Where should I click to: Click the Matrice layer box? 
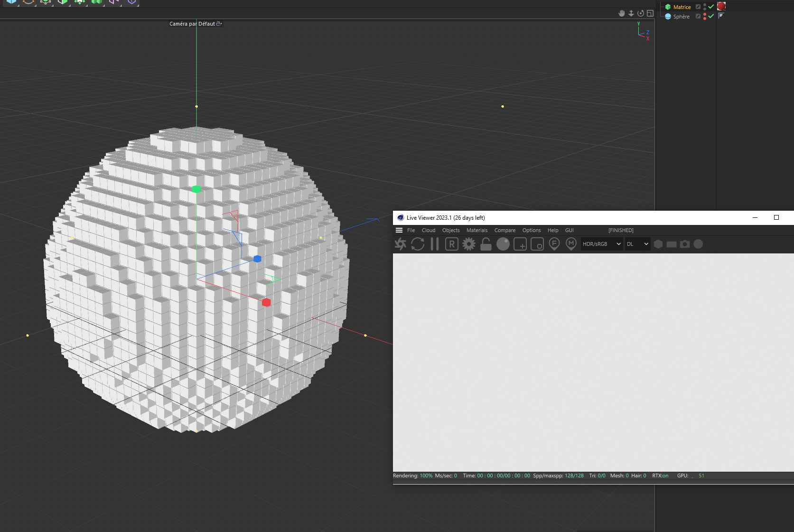coord(698,7)
